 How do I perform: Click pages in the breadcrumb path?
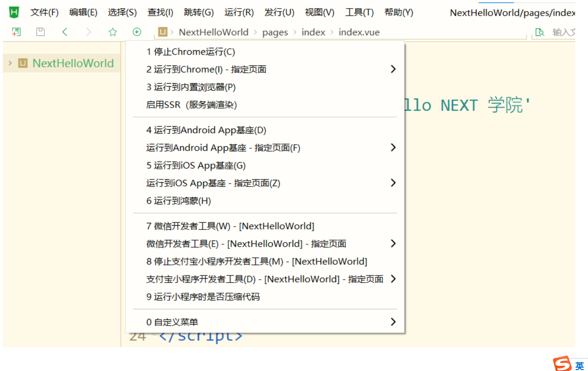tap(275, 33)
